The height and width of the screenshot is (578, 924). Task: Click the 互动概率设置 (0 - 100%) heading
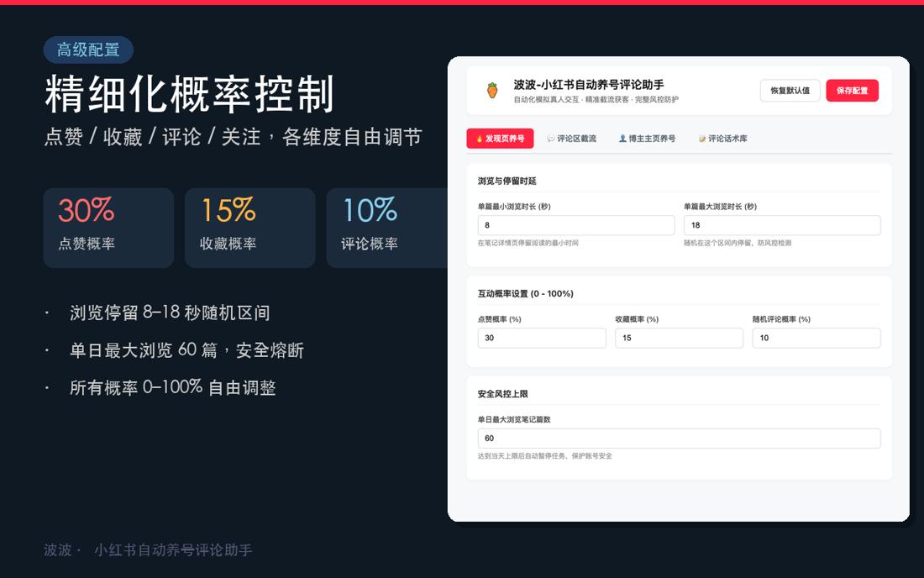[525, 293]
